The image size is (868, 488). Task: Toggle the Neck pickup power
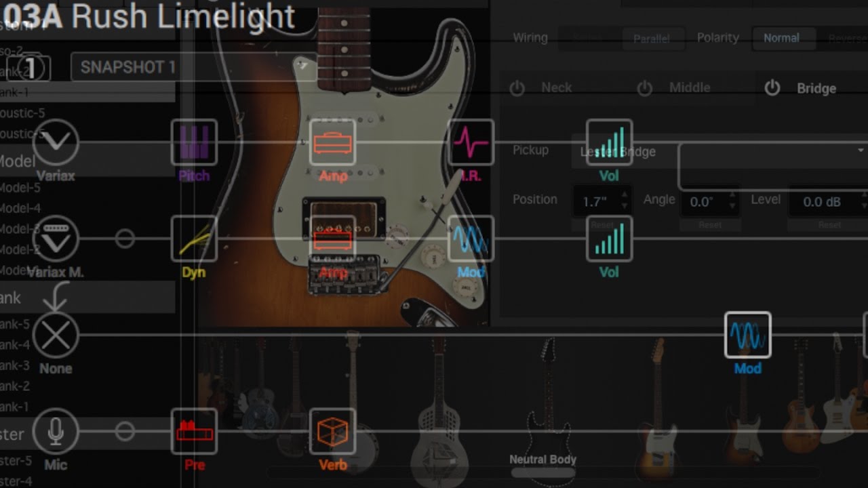pyautogui.click(x=517, y=88)
